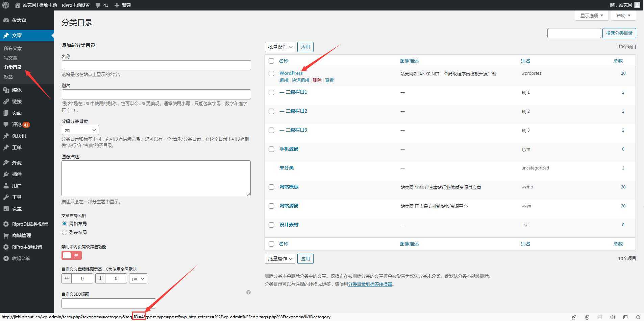Click the rocket icon in status bar

click(x=574, y=317)
